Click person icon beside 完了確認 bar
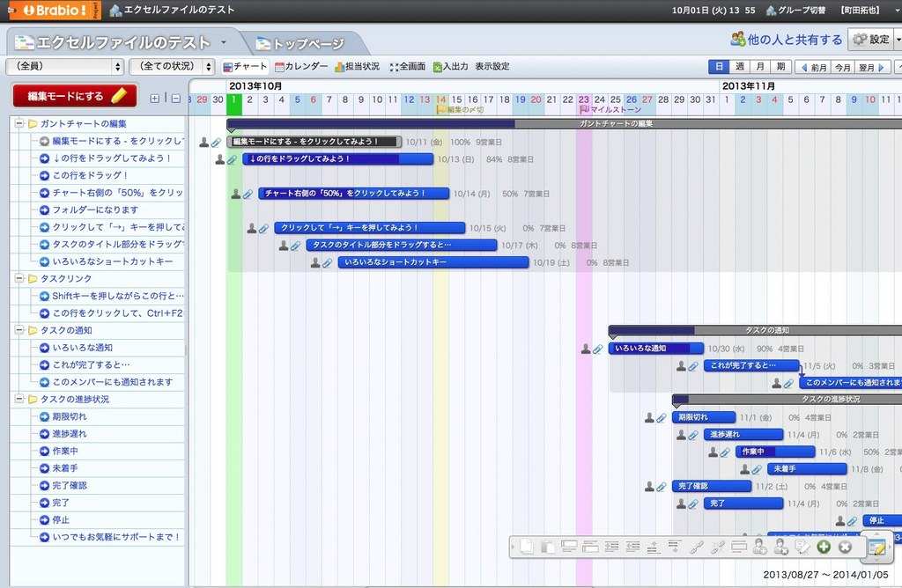Screen dimensions: 902x588 (x=649, y=486)
